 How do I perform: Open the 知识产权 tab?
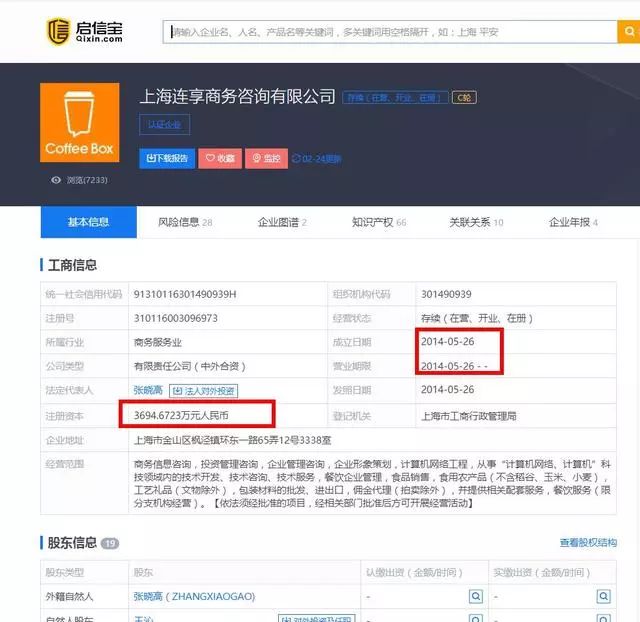point(379,222)
